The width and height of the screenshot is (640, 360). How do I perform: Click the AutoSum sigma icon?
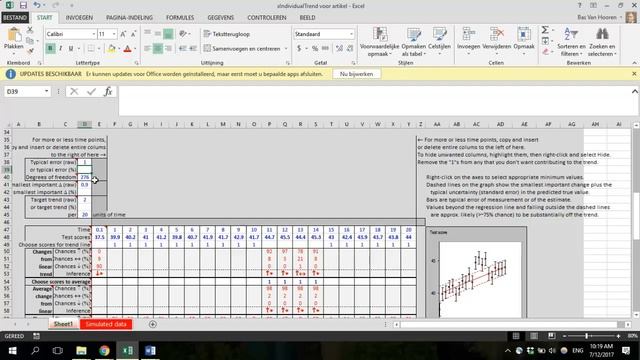[x=545, y=30]
